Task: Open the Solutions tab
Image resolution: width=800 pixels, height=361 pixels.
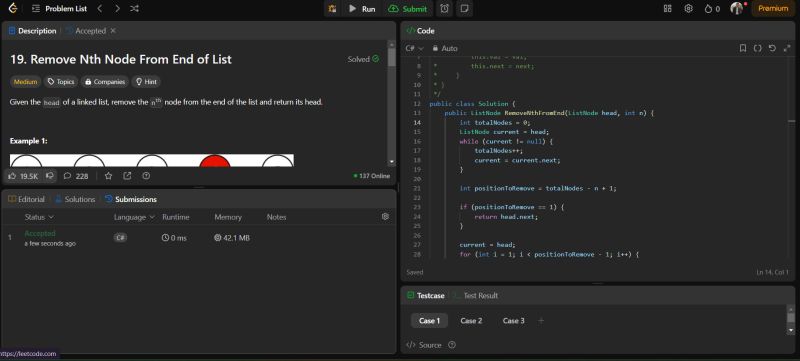Action: [75, 199]
